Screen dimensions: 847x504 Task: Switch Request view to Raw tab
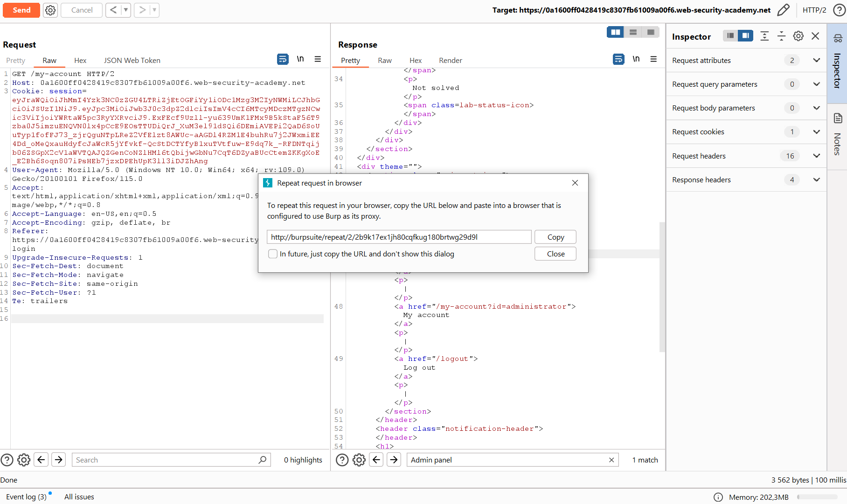49,61
